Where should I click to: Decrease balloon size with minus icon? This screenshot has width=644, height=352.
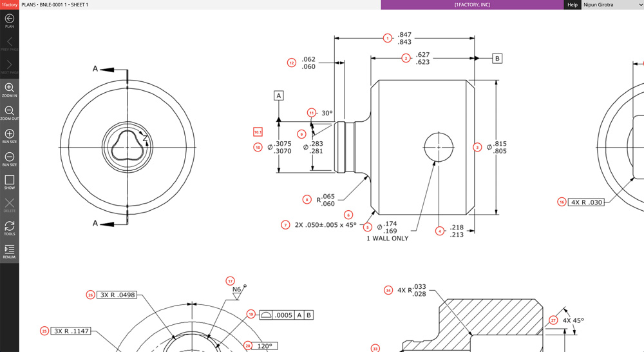pos(10,159)
